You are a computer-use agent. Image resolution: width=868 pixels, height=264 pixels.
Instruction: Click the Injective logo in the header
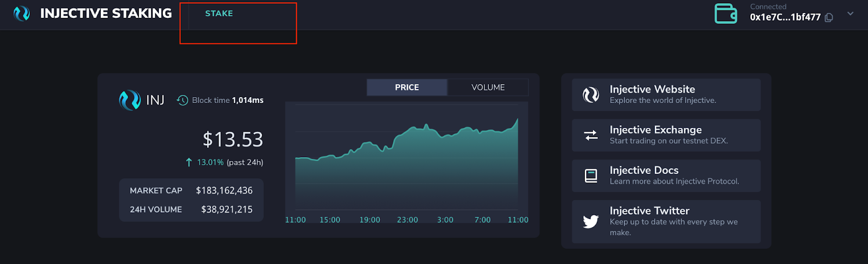tap(22, 14)
